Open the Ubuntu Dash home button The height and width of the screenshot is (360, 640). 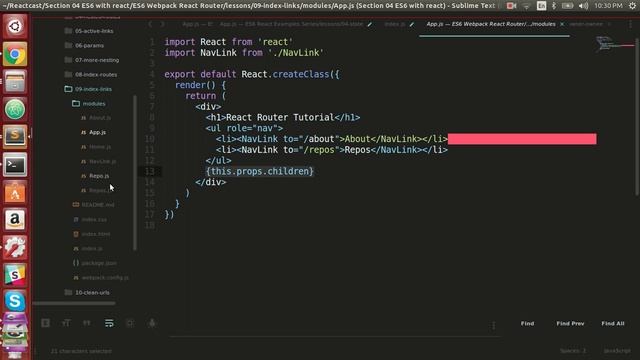click(15, 27)
